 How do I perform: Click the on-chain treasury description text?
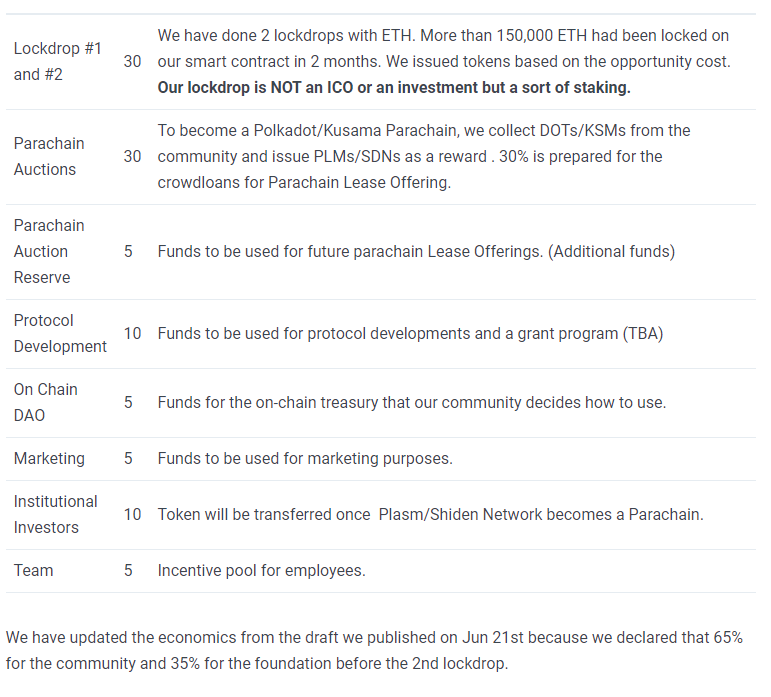tap(412, 402)
